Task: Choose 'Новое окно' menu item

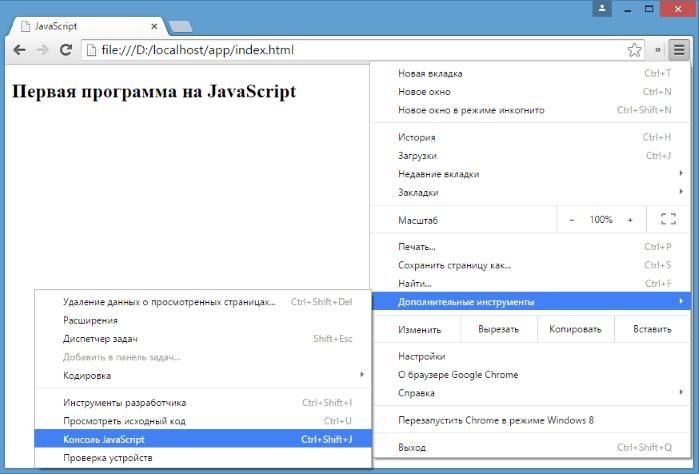Action: click(530, 92)
